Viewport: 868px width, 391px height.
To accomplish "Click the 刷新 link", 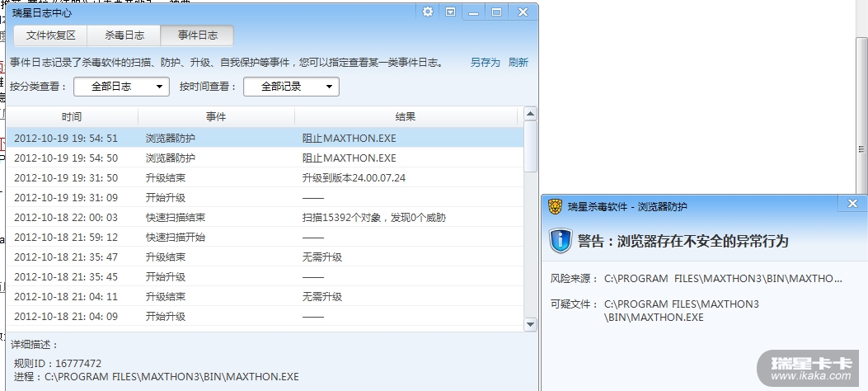I will click(x=518, y=63).
